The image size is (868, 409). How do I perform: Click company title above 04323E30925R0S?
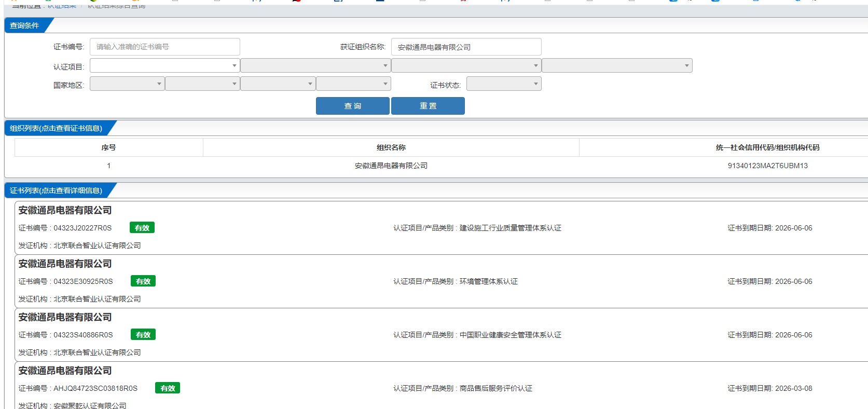65,264
